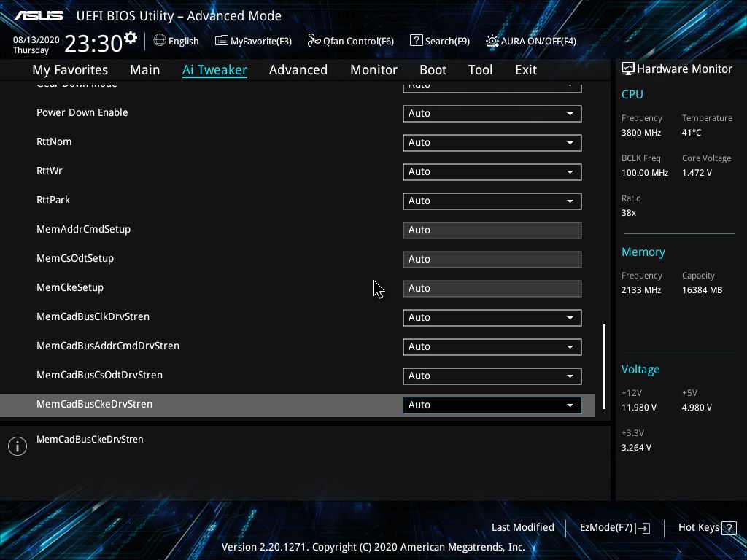Open the Tool tab
The width and height of the screenshot is (747, 560).
[480, 70]
